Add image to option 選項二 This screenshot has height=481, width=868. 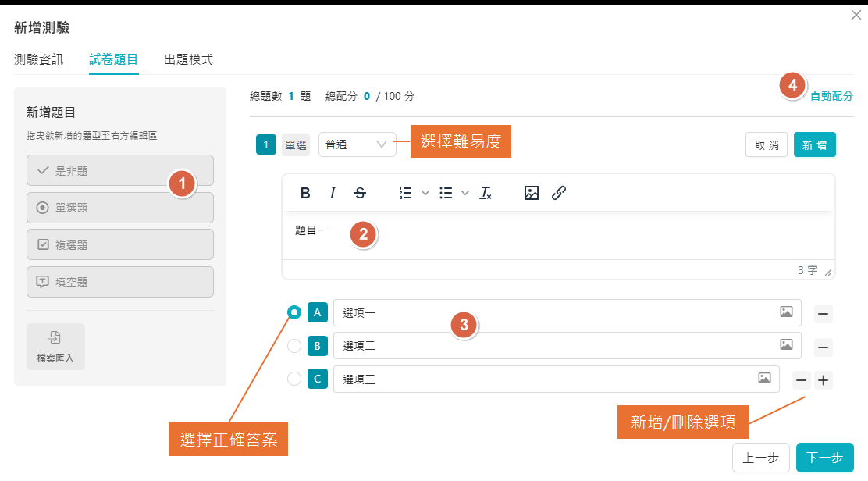pos(786,344)
